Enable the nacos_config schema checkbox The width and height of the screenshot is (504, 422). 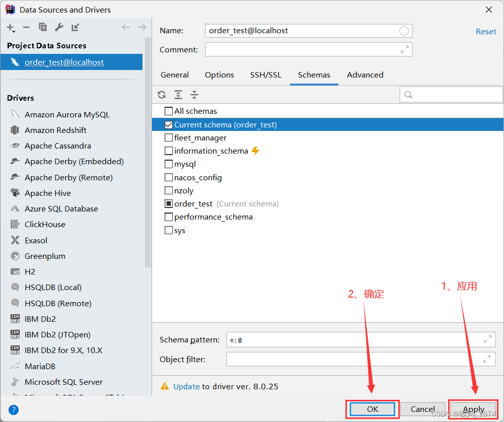[169, 177]
